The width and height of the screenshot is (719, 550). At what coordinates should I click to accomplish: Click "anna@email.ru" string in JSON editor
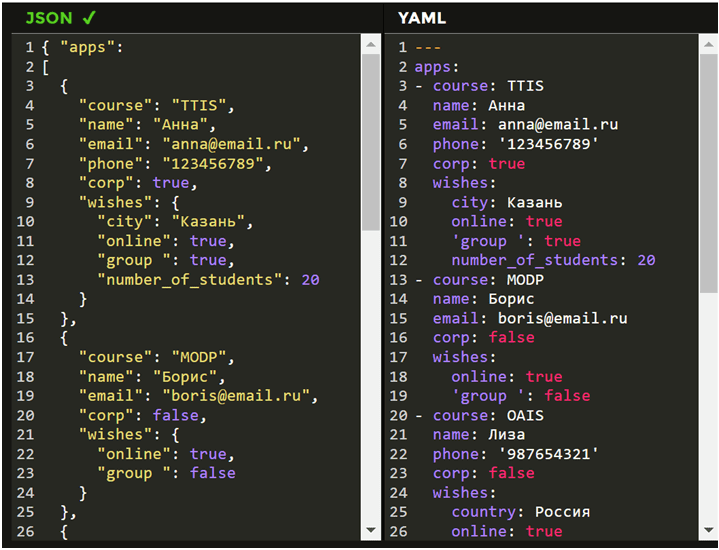tap(234, 145)
